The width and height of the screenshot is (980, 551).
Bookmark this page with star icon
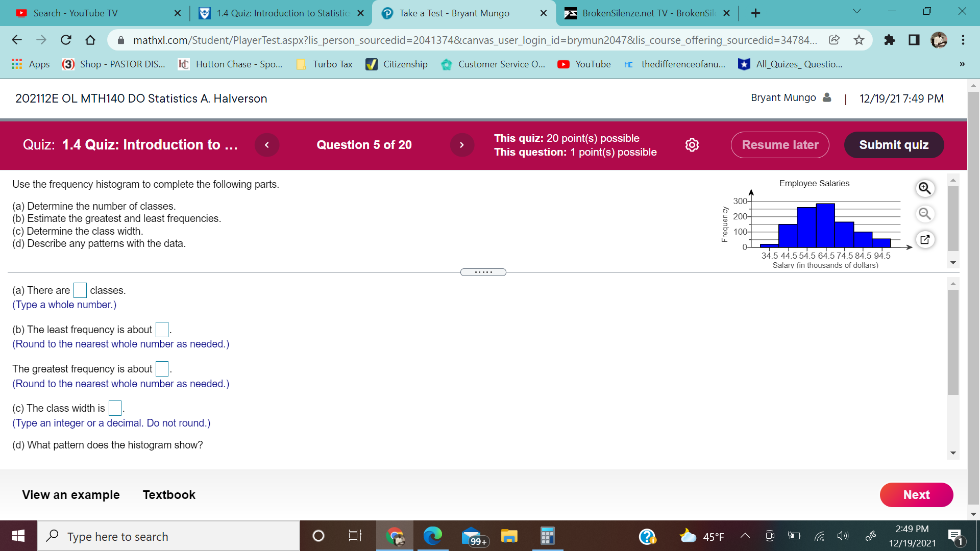pyautogui.click(x=859, y=40)
